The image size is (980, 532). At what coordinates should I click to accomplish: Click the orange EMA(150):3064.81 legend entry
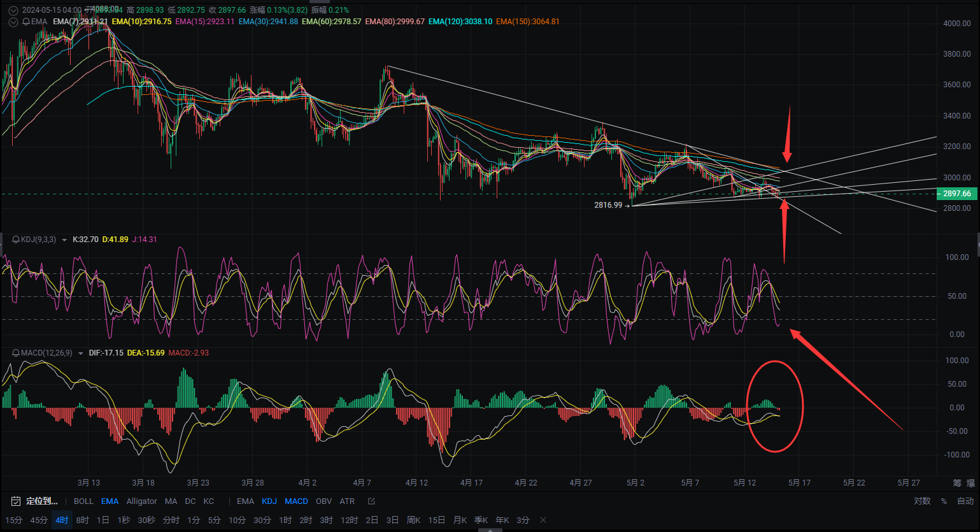[528, 22]
